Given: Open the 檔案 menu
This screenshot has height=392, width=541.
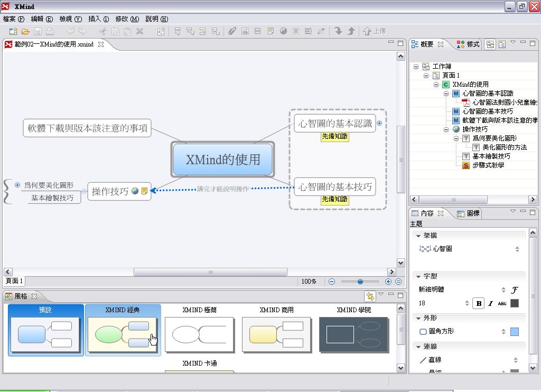Looking at the screenshot, I should point(14,19).
